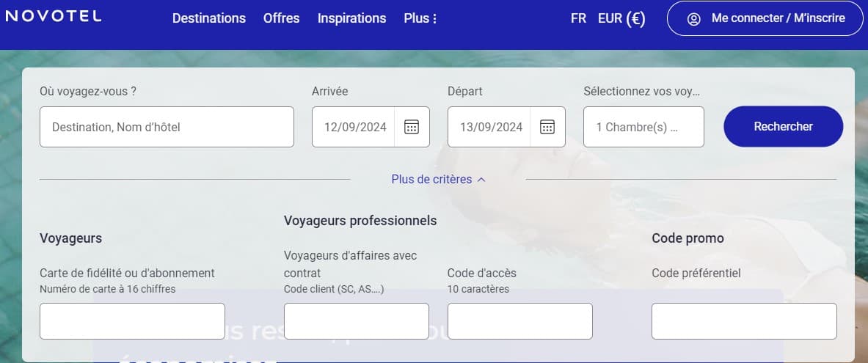Image resolution: width=868 pixels, height=363 pixels.
Task: Click the Plus menu three-dots icon
Action: 435,19
